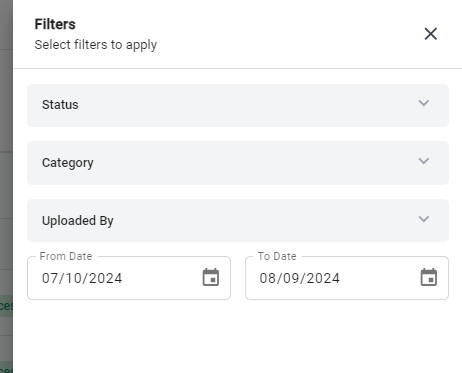Click the Filters panel heading
Image resolution: width=462 pixels, height=373 pixels.
(x=55, y=24)
